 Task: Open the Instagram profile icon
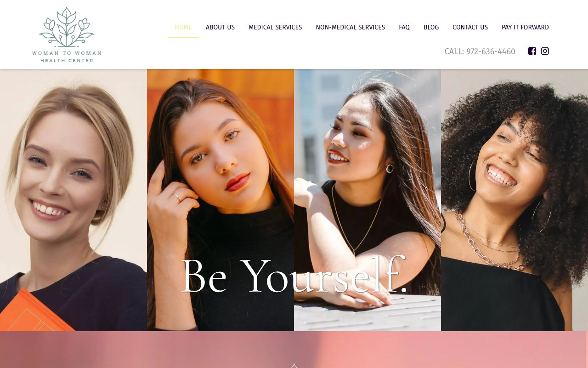[545, 51]
